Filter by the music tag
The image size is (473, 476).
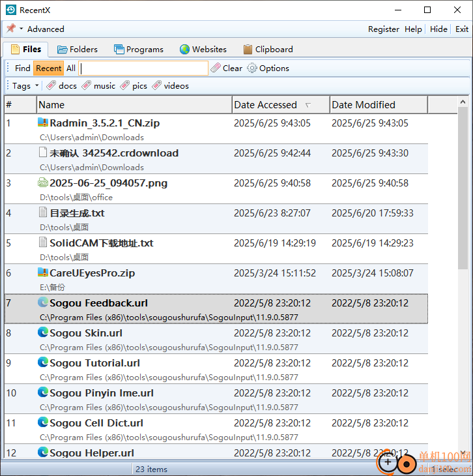98,86
